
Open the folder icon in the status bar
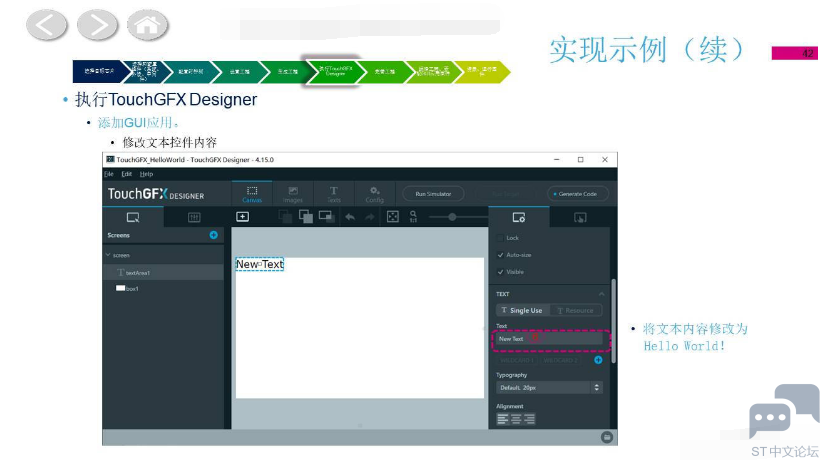click(607, 437)
